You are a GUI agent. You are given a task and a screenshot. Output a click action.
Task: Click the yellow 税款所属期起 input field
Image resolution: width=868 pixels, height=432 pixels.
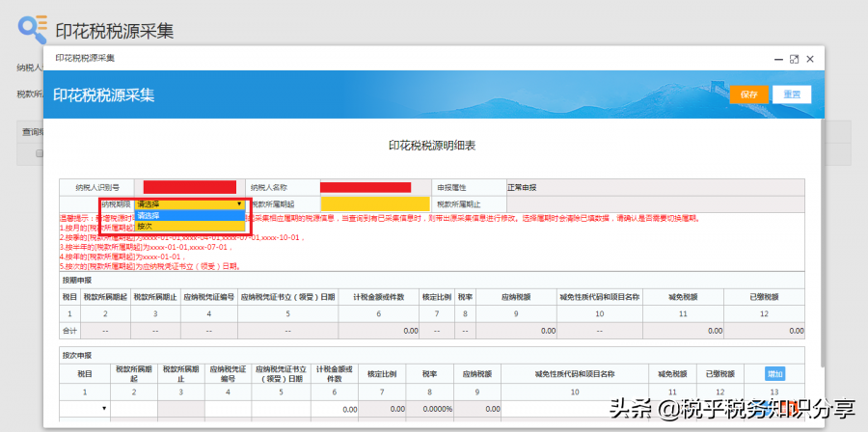[375, 203]
